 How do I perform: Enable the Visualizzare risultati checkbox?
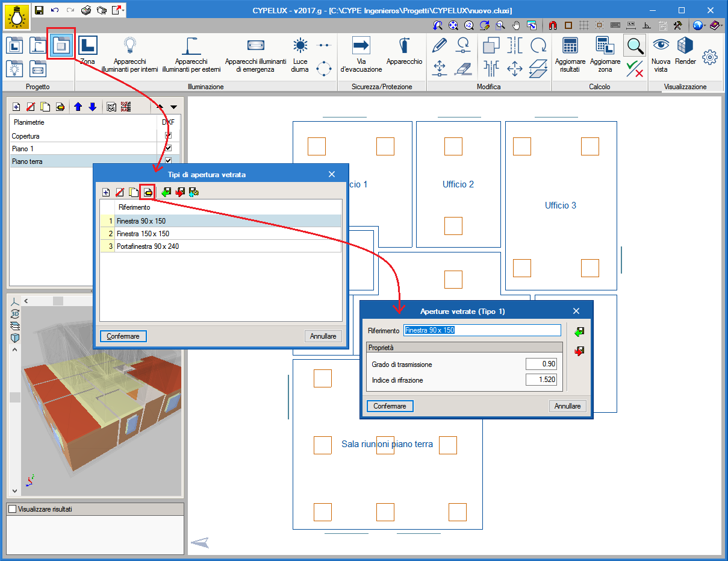pyautogui.click(x=12, y=509)
